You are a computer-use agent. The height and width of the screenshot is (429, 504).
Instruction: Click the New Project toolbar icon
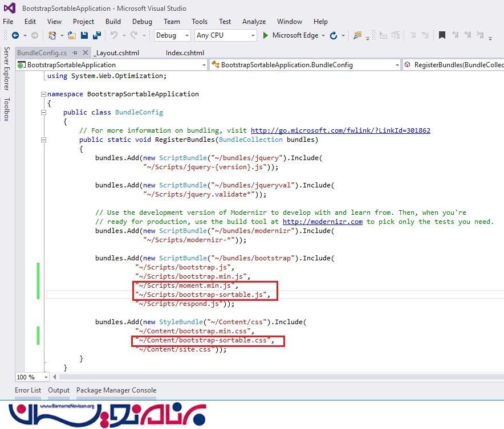coord(52,35)
